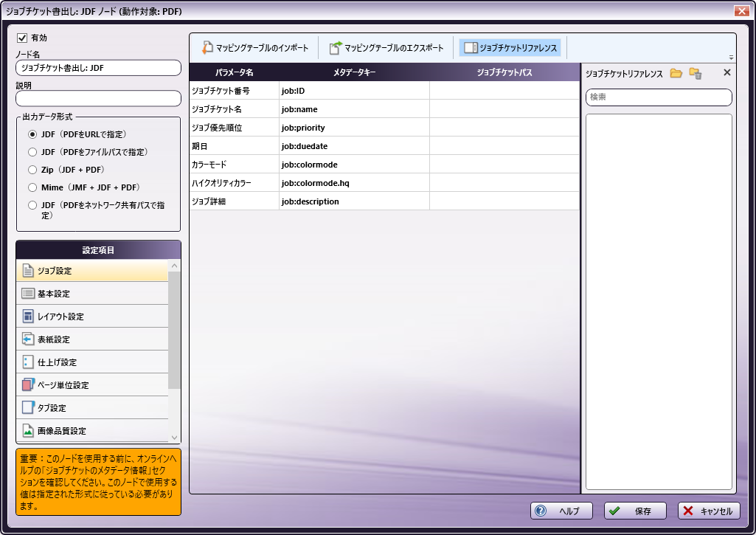The height and width of the screenshot is (535, 756).
Task: Expand the toolbar overflow arrow
Action: click(x=731, y=58)
